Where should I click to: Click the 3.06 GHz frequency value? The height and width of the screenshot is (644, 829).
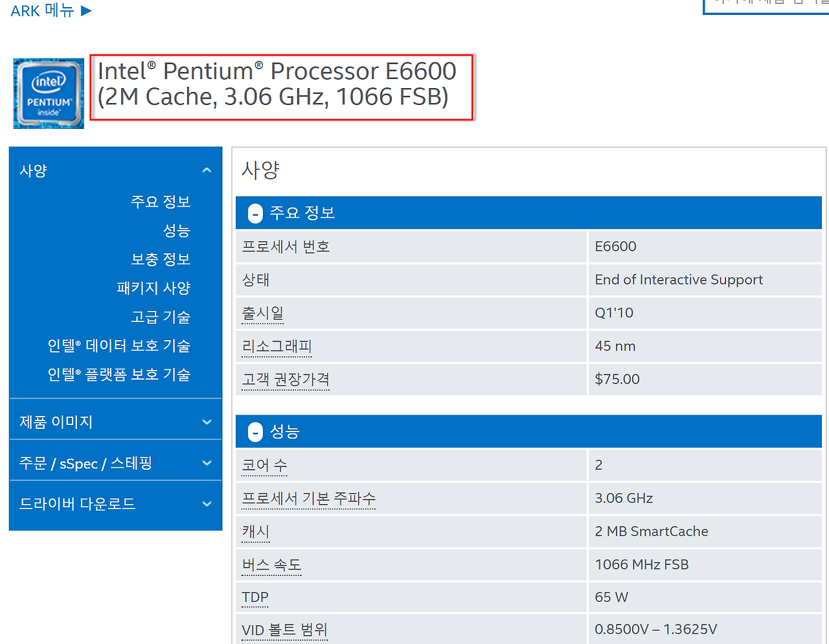tap(624, 498)
